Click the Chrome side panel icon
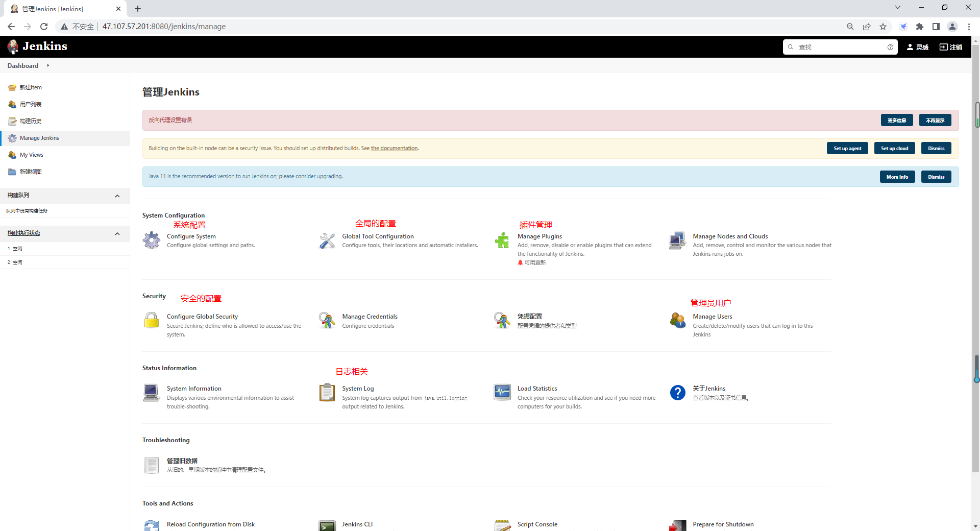The width and height of the screenshot is (980, 531). [x=936, y=27]
